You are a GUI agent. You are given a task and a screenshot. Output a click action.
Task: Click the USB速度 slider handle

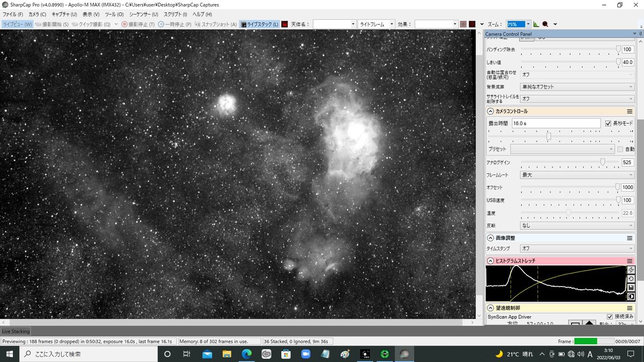618,200
